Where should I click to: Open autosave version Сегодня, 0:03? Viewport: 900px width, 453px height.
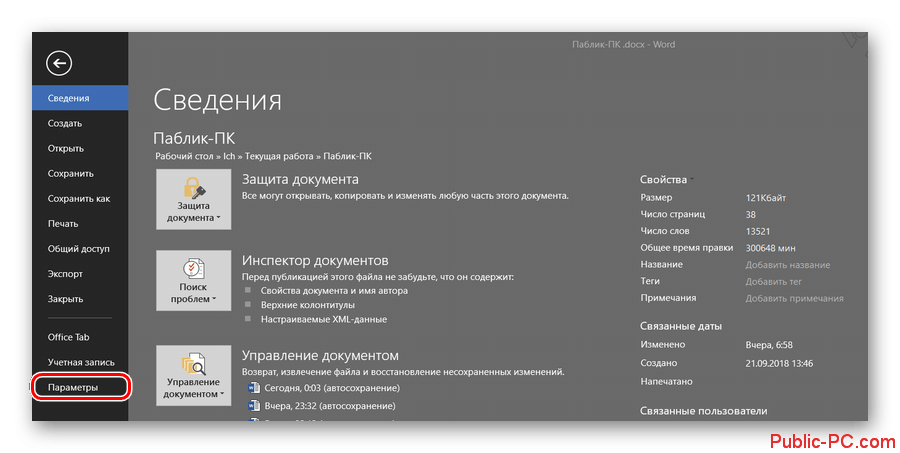[332, 388]
